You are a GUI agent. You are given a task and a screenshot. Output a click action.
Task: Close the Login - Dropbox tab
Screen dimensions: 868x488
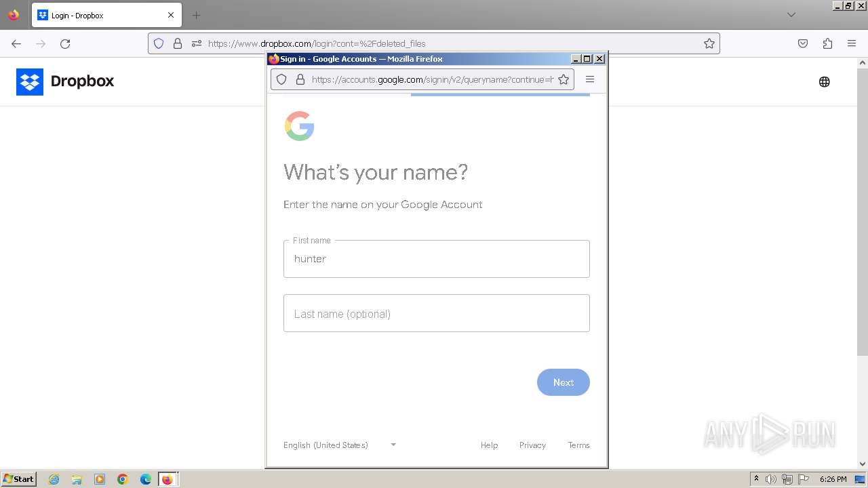[171, 15]
